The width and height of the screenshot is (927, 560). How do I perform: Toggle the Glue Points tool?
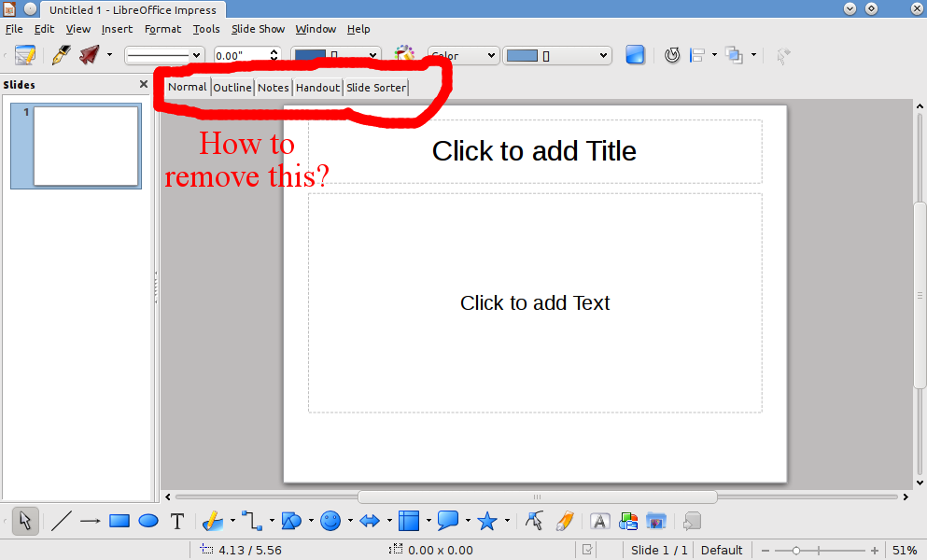(x=565, y=521)
